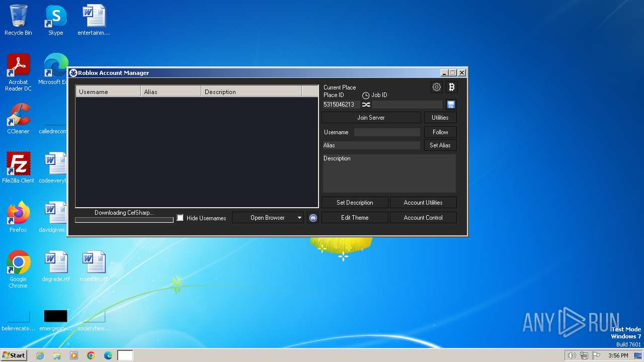Select the Firefox desktop icon
The width and height of the screenshot is (644, 362).
pyautogui.click(x=18, y=217)
